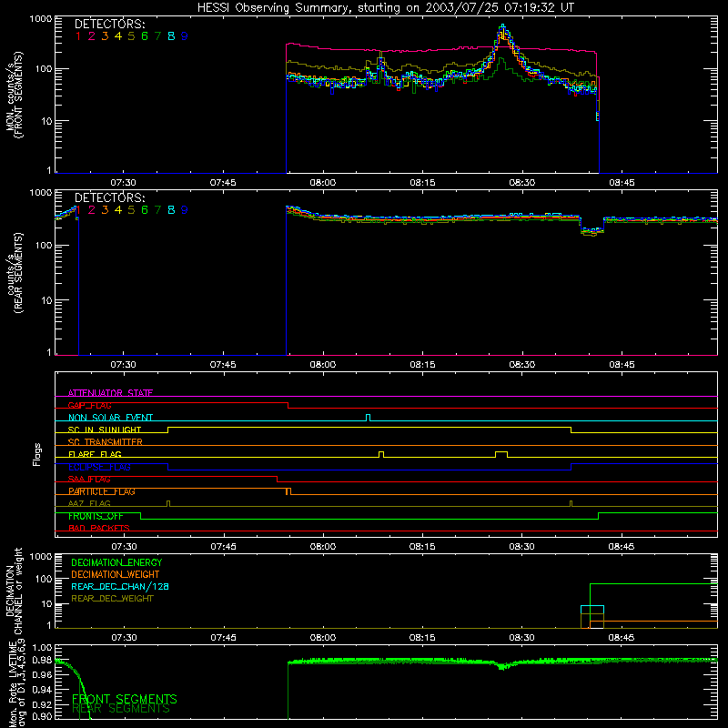
Task: Click the REAR_DEC_WEIGHT legend entry
Action: tap(112, 599)
